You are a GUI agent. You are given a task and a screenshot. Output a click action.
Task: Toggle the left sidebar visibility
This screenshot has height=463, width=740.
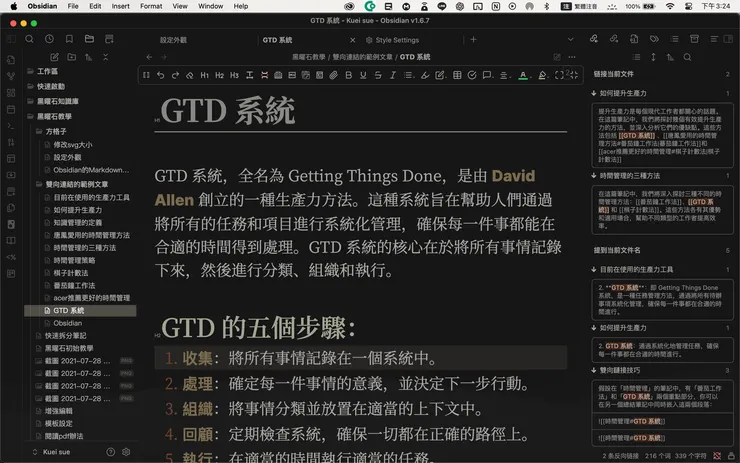[x=11, y=39]
